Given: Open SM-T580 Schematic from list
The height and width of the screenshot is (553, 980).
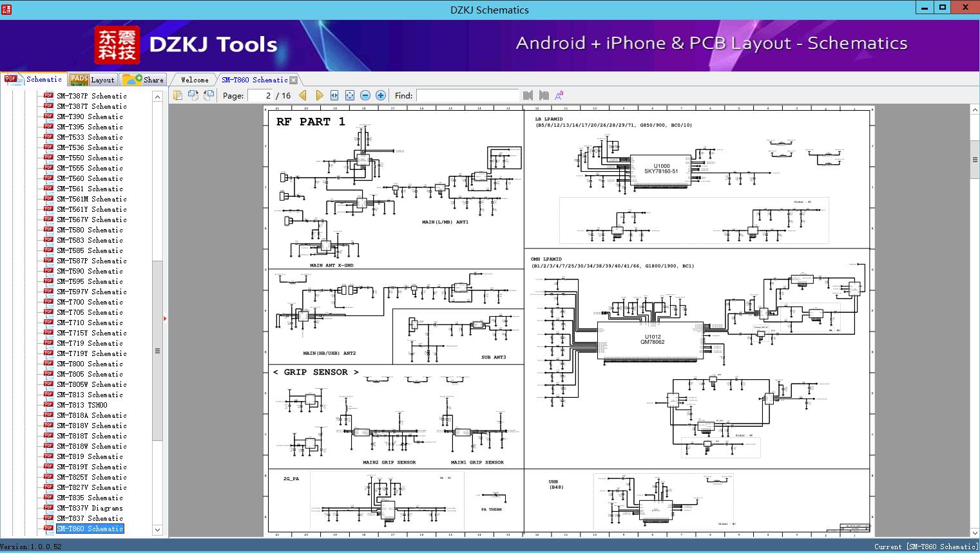Looking at the screenshot, I should tap(90, 230).
